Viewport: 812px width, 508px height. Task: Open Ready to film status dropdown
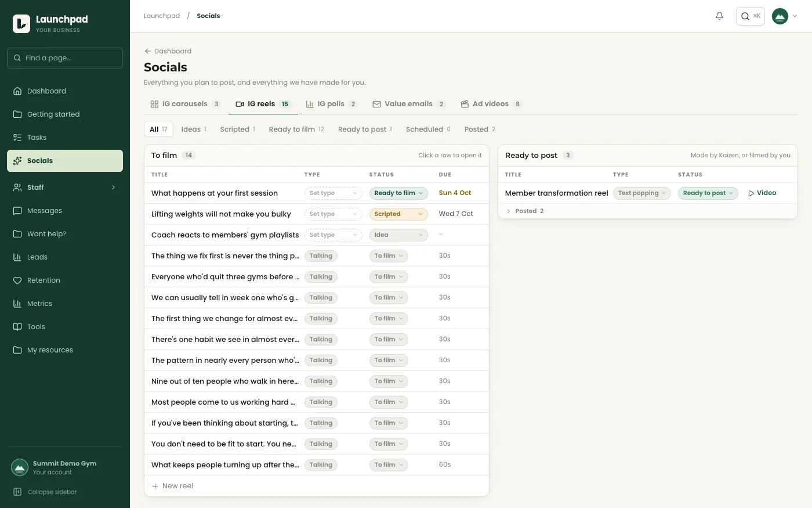[398, 193]
